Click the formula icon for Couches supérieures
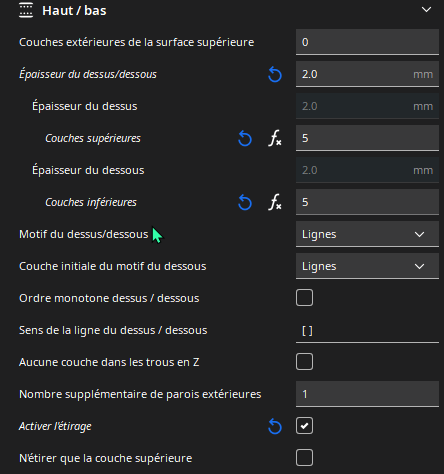Viewport: 444px width, 474px height. click(x=275, y=138)
